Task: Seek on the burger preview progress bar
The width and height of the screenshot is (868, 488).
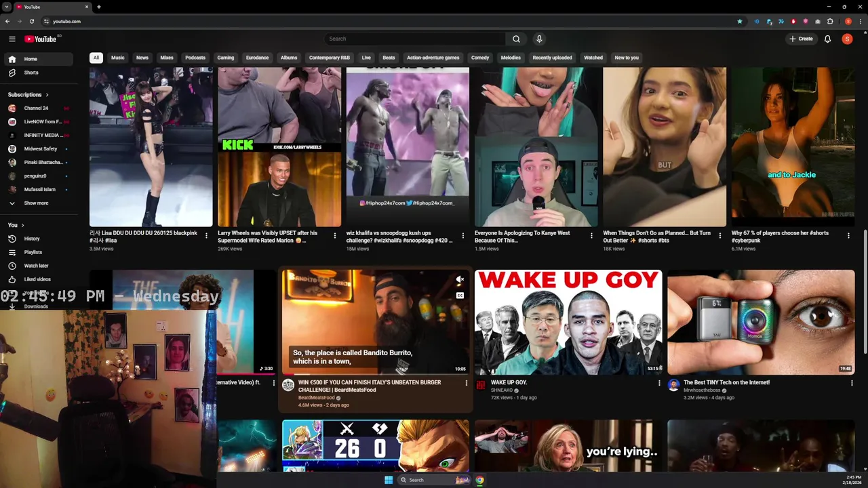Action: (x=376, y=374)
